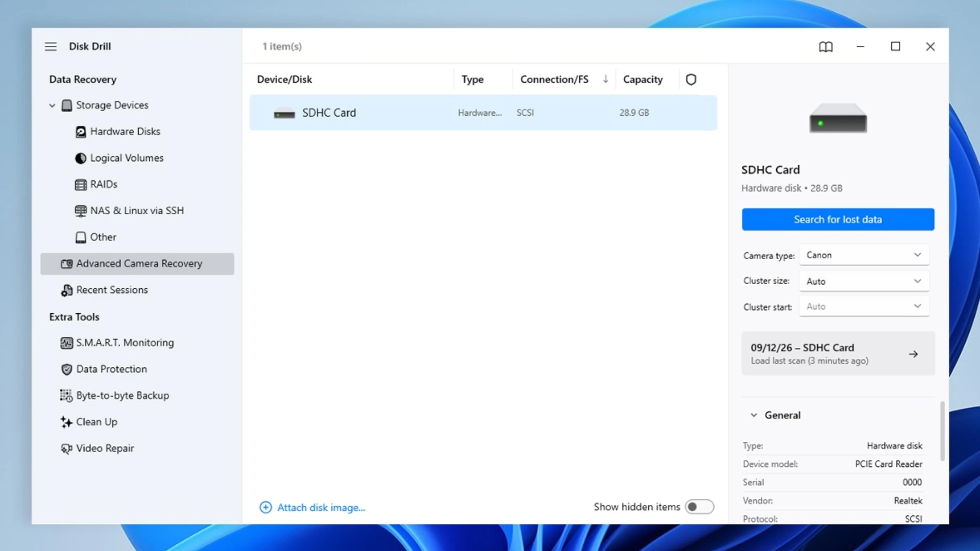Open the Clean Up tool

tap(96, 422)
